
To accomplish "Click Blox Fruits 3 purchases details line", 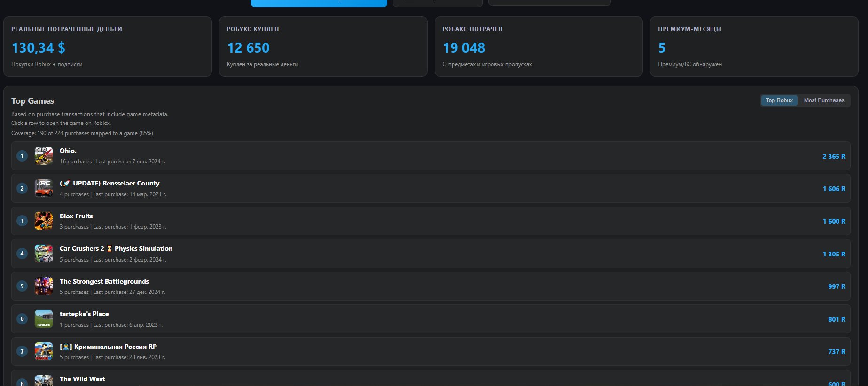I will [113, 227].
